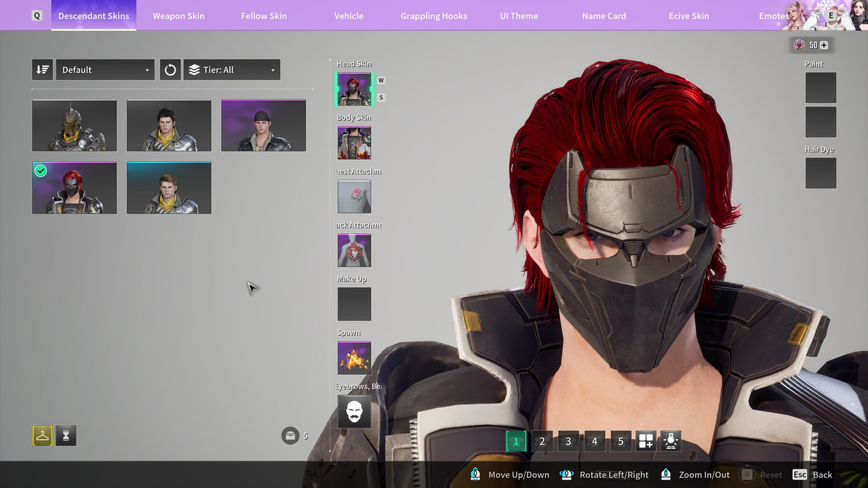Expand the Tier: All dropdown
This screenshot has height=488, width=868.
pyautogui.click(x=232, y=70)
